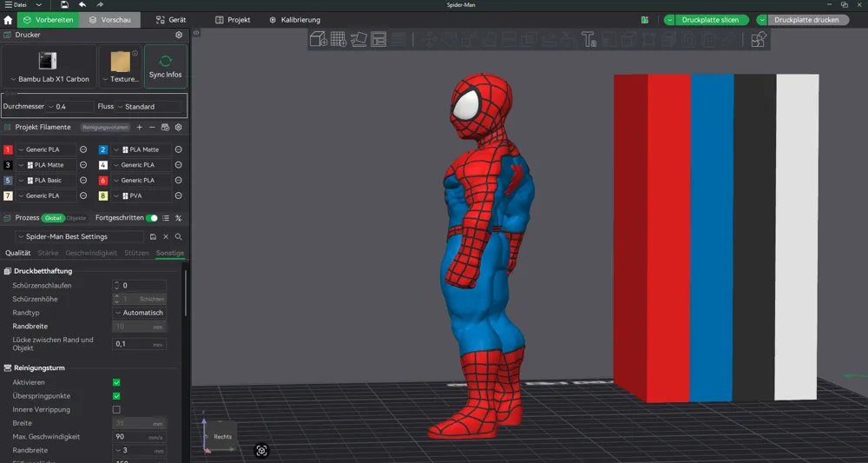Click the camera reset view icon
Image resolution: width=868 pixels, height=463 pixels.
(x=262, y=451)
